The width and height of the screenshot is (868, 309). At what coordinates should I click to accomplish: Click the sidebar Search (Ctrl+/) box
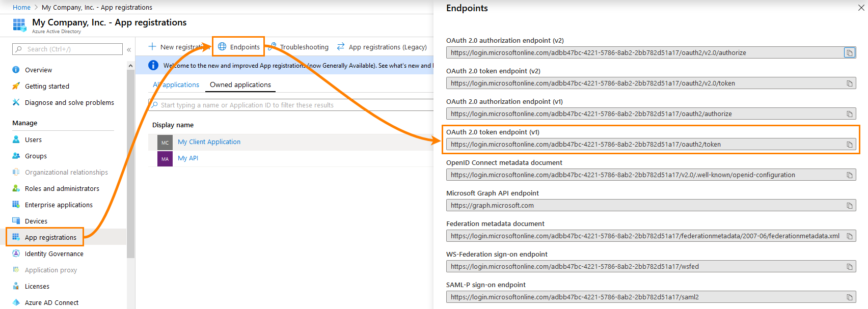[67, 49]
